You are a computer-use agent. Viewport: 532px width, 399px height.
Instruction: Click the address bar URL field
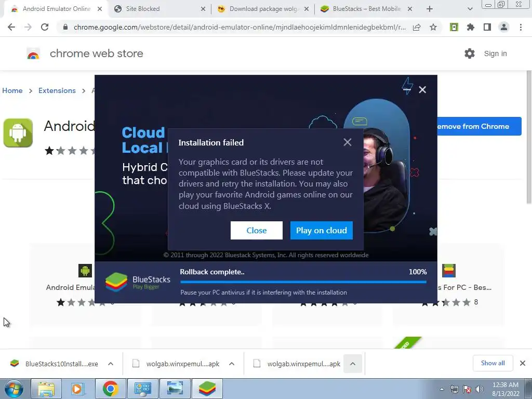(240, 27)
